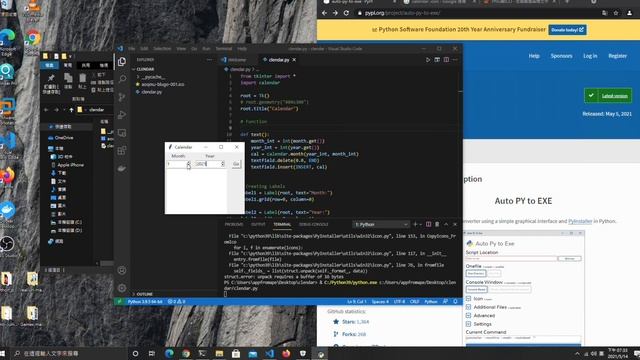Open the errors and warnings status bar item

pyautogui.click(x=176, y=302)
